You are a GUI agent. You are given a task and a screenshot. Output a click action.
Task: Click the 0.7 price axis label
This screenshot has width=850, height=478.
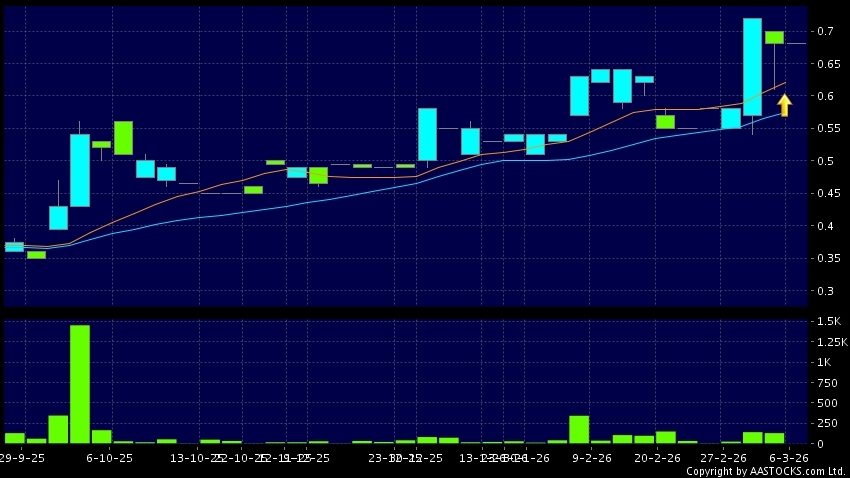[825, 32]
